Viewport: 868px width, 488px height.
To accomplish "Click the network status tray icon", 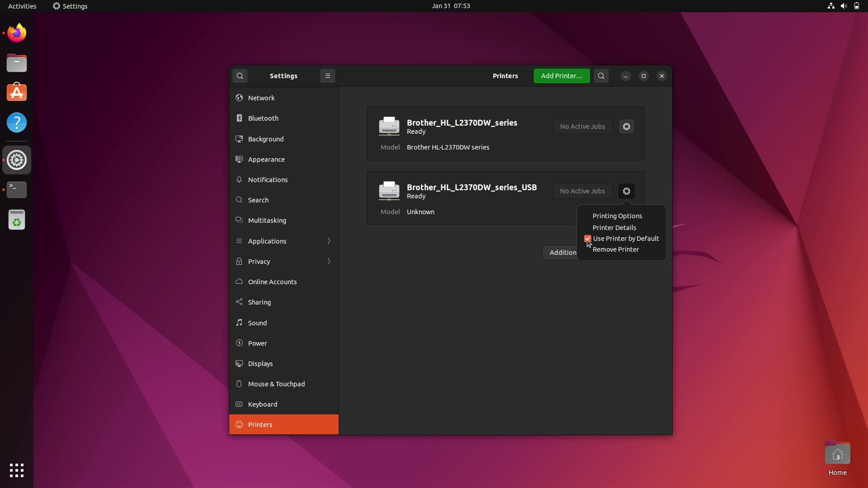I will [830, 6].
